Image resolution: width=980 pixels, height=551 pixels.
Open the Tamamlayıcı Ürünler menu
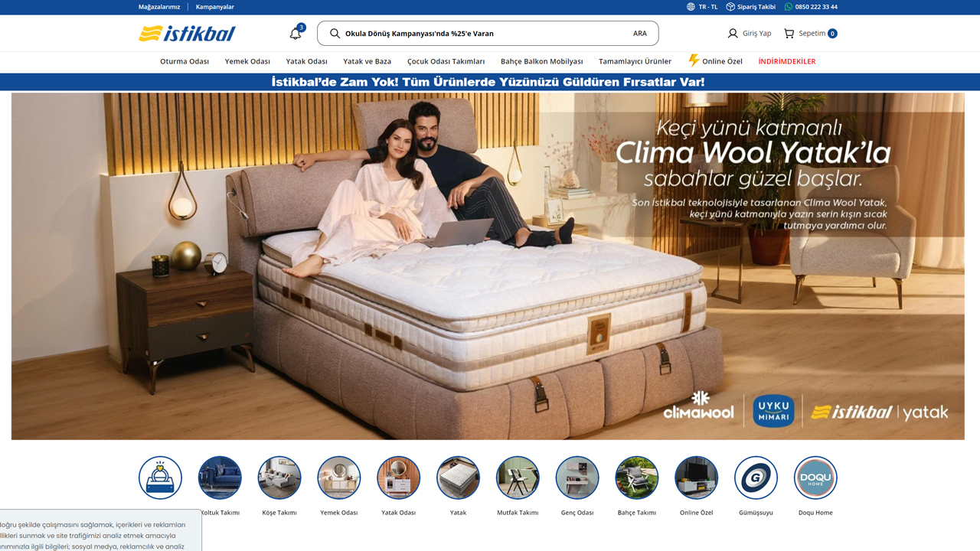(635, 61)
